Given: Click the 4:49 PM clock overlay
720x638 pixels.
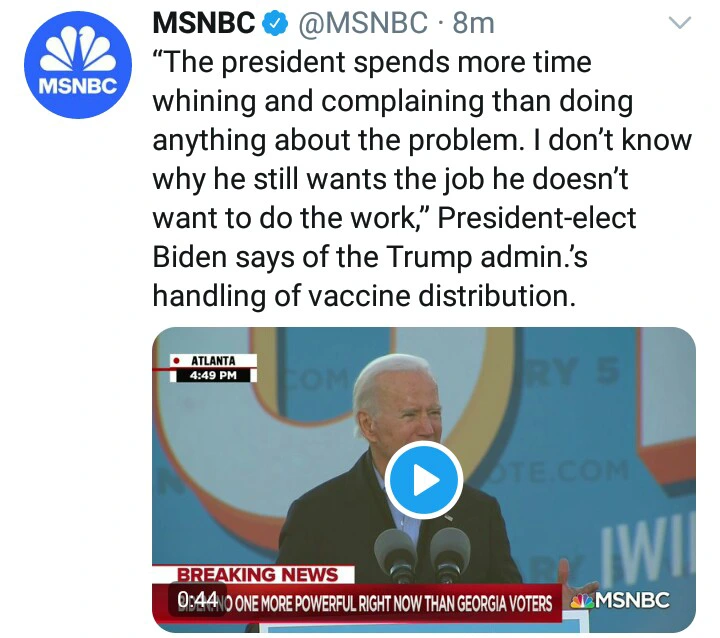Looking at the screenshot, I should click(213, 376).
